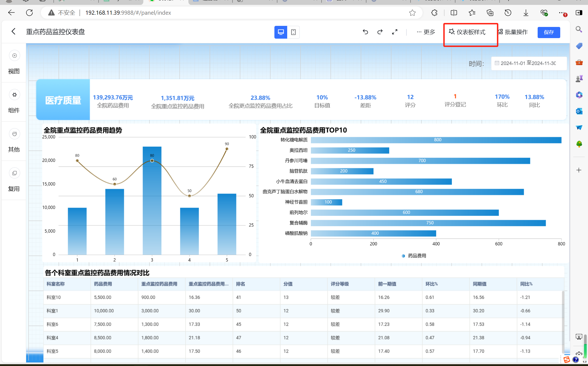This screenshot has width=588, height=366.
Task: Open Edge sidebar Outlook icon
Action: click(579, 111)
